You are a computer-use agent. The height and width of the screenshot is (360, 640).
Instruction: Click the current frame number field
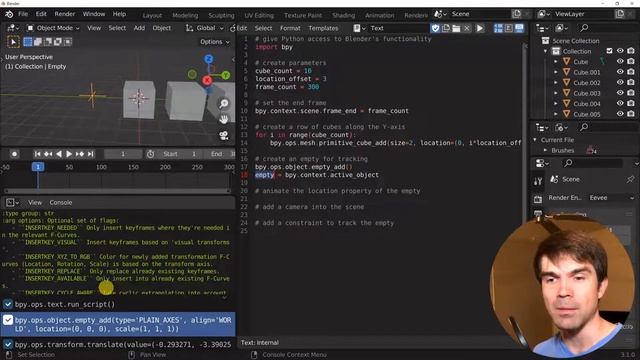point(123,154)
